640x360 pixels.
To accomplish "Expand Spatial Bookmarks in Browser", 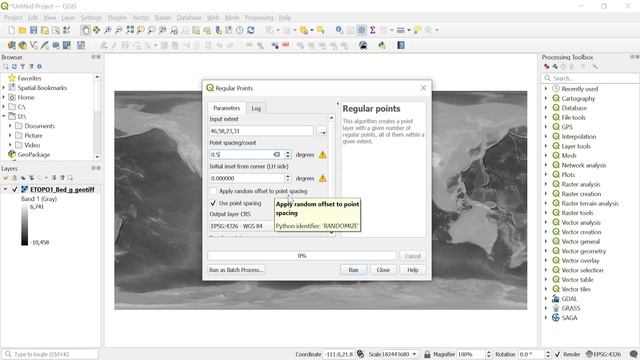I will point(4,88).
